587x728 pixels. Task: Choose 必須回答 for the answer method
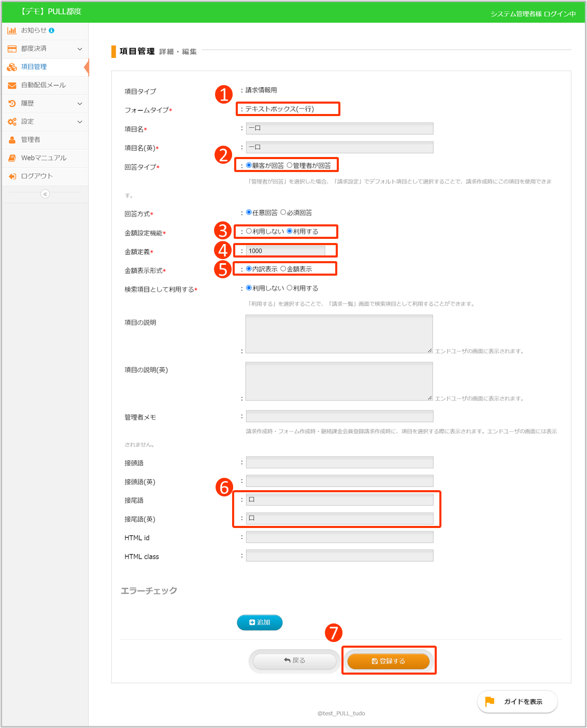coord(283,212)
